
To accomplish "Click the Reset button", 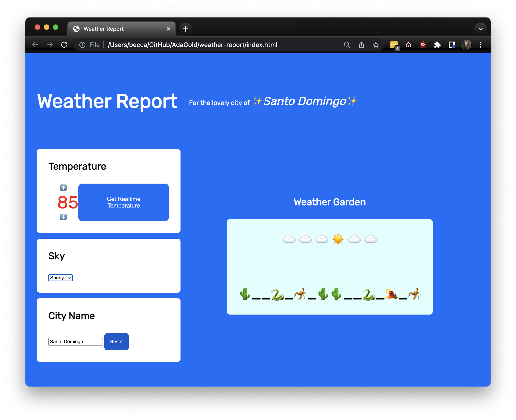I will 117,342.
